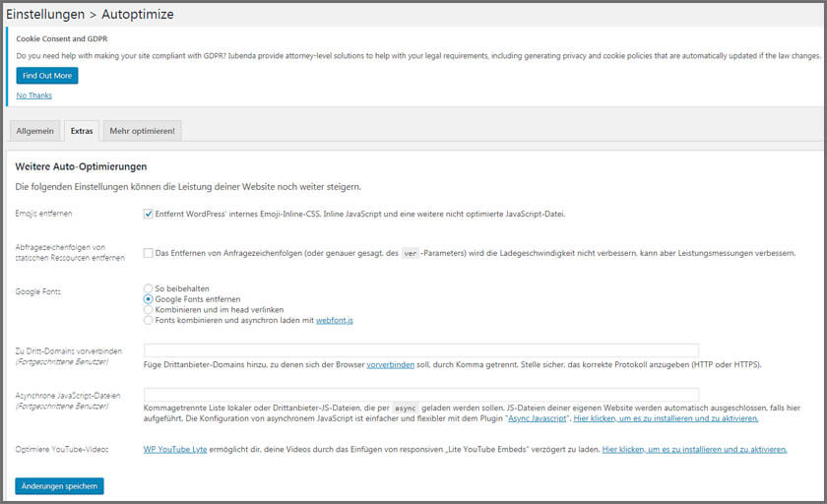This screenshot has height=504, width=827.
Task: Select the So beibehalten Google Fonts option
Action: coord(149,288)
